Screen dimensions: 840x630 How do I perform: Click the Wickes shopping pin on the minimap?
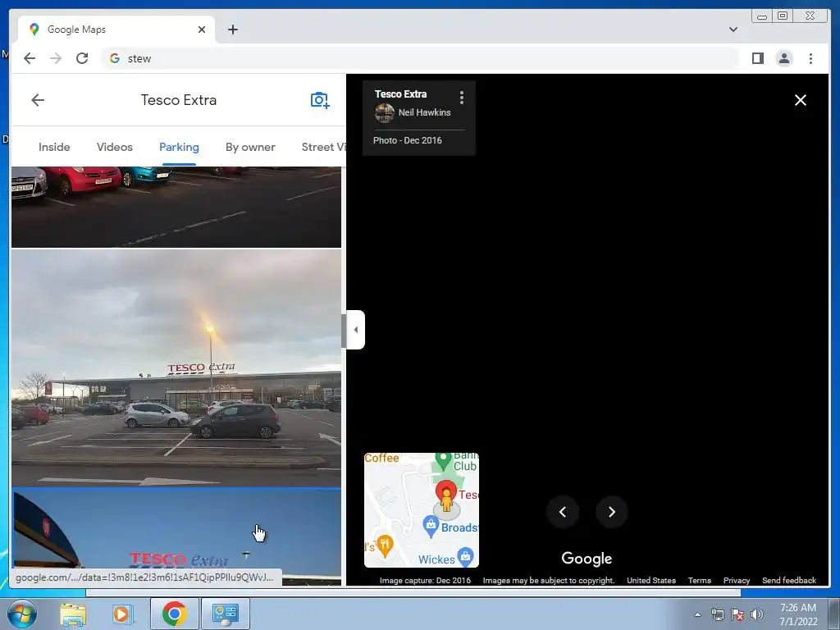pos(466,557)
